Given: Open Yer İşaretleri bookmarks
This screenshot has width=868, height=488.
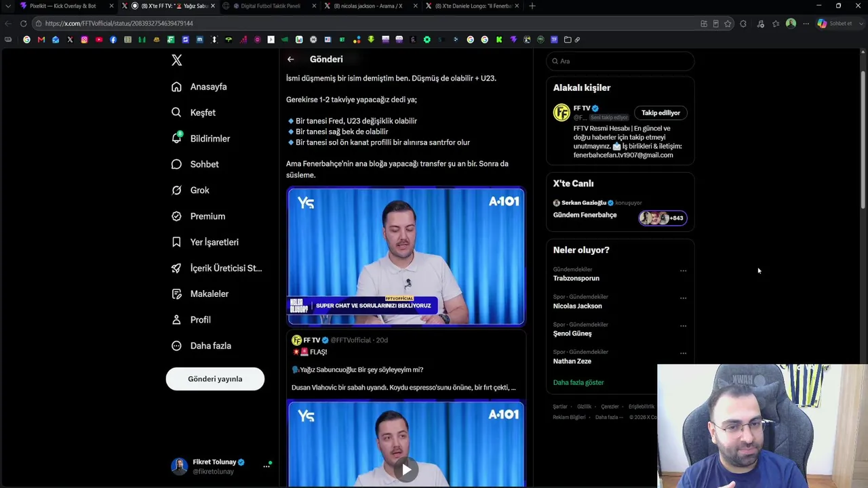Looking at the screenshot, I should tap(205, 242).
